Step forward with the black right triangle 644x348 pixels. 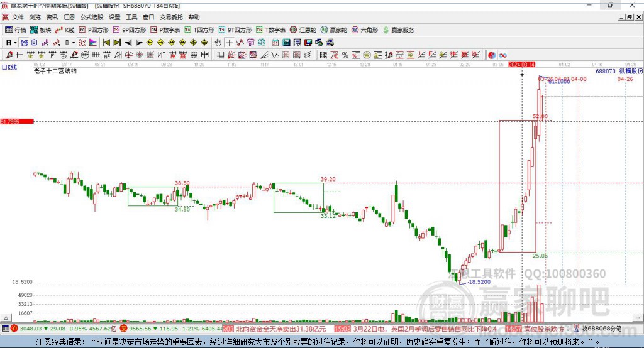pos(139,43)
